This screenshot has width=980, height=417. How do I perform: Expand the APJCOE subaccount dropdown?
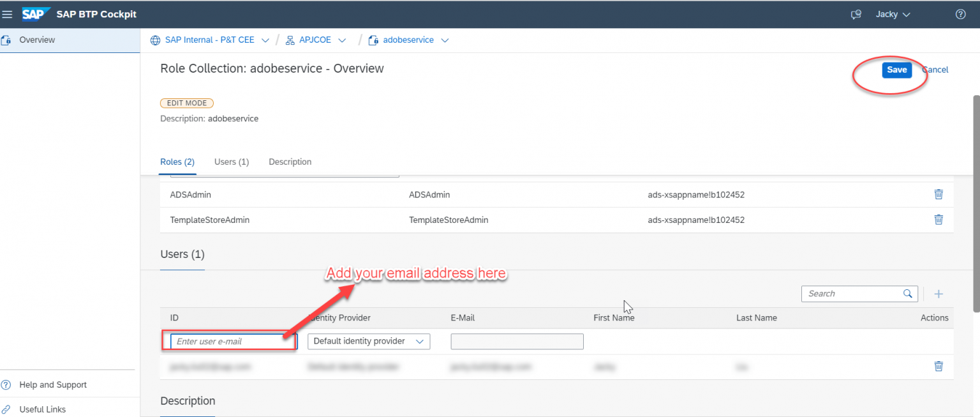[343, 40]
